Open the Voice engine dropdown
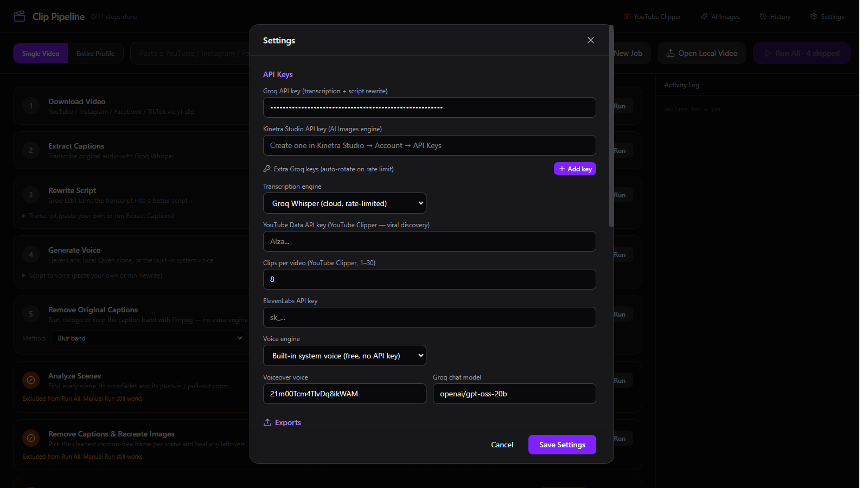Image resolution: width=868 pixels, height=488 pixels. coord(344,356)
